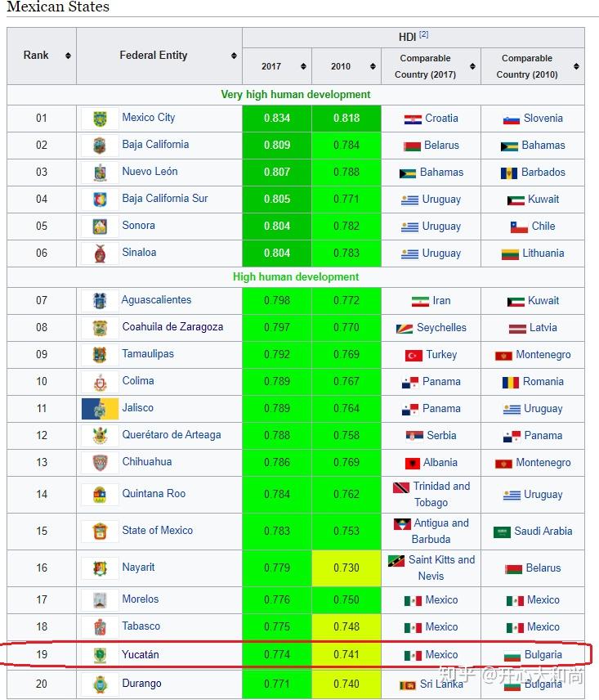The image size is (599, 700).
Task: Follow the Trinidad and Tobago link
Action: 441,494
